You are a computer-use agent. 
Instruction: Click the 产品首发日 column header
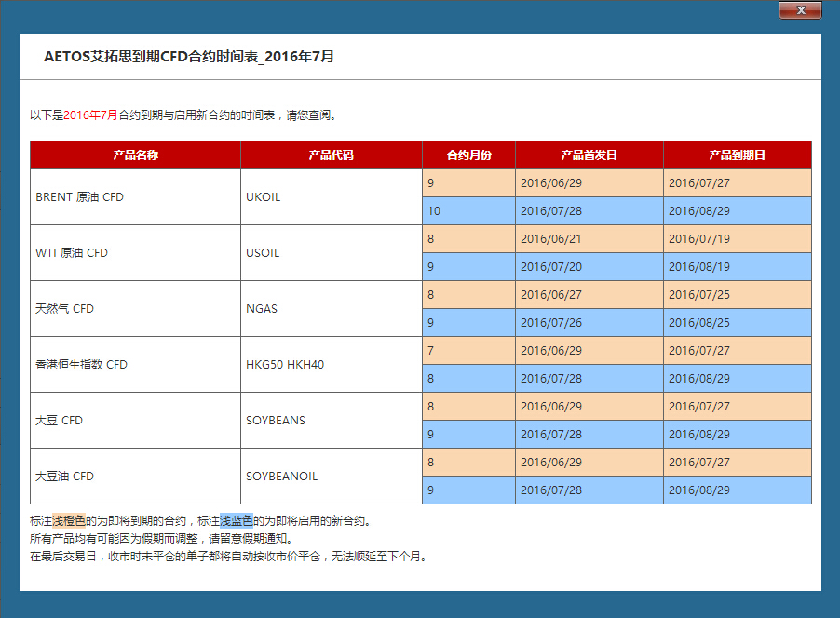[589, 154]
